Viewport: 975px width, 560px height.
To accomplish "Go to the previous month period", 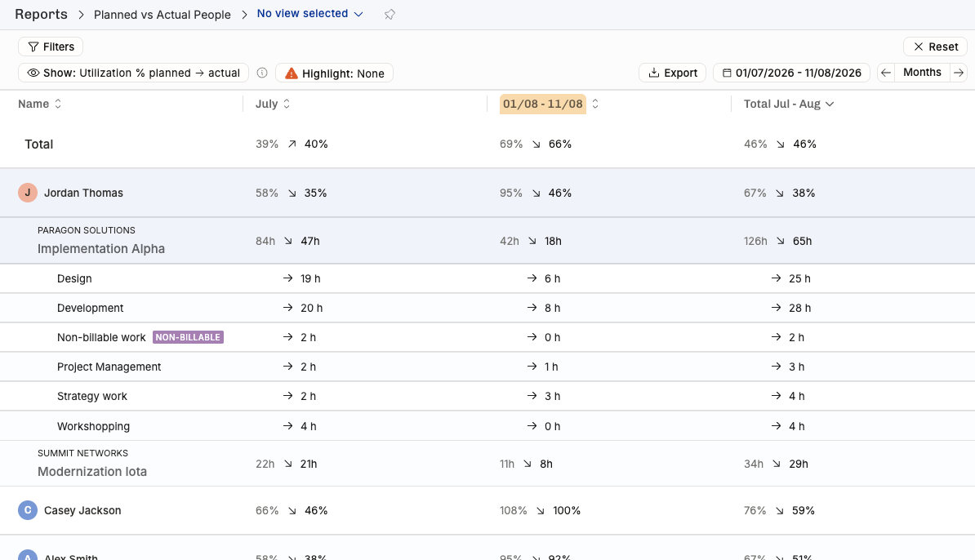I will [x=886, y=73].
